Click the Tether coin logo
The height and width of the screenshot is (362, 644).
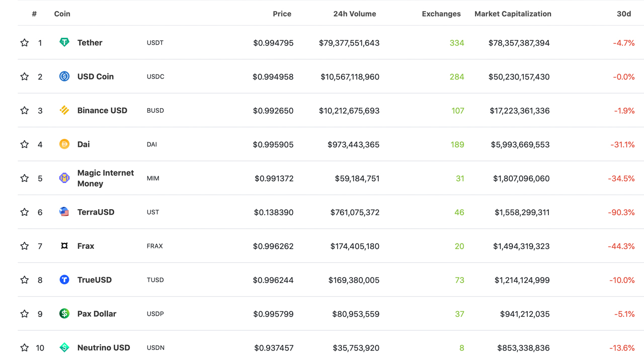(64, 42)
